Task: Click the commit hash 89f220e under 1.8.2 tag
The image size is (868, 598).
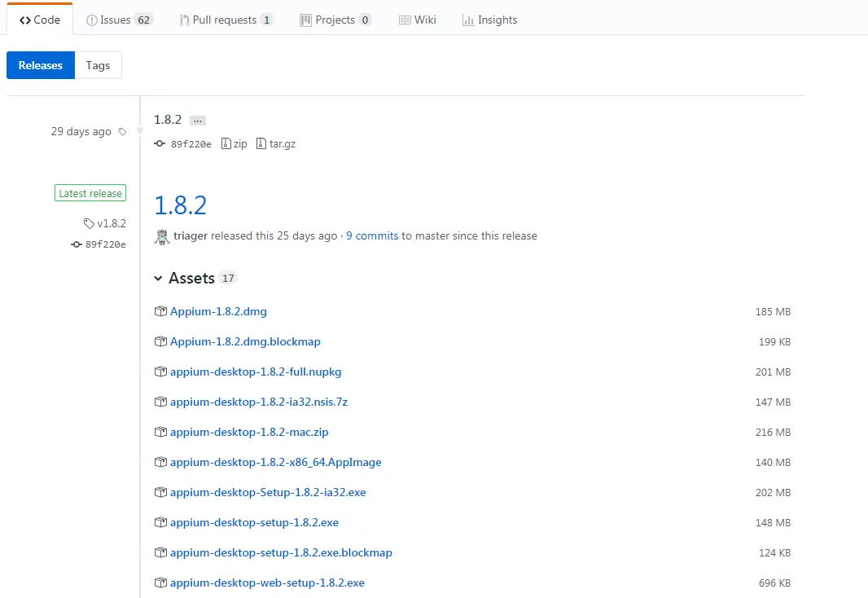Action: pyautogui.click(x=191, y=144)
